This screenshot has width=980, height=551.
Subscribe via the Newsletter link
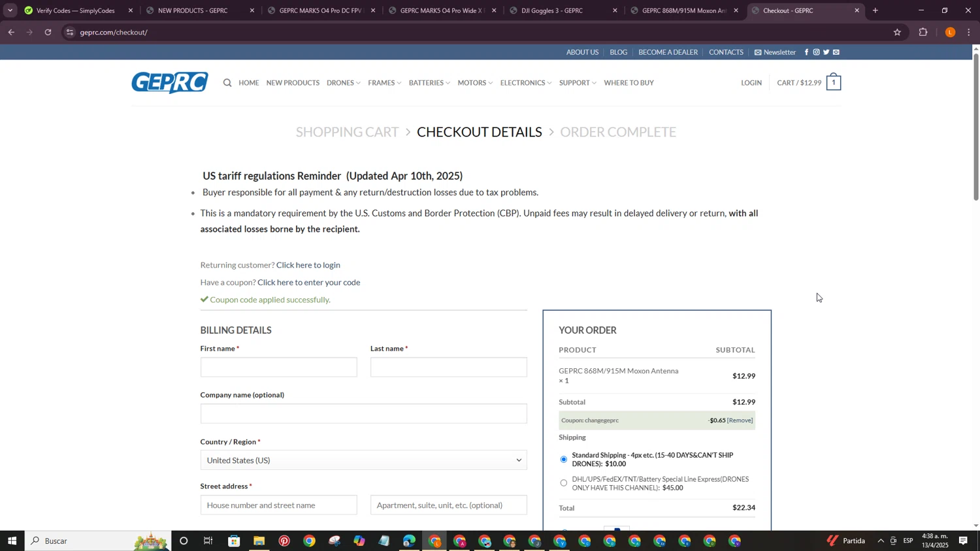775,52
